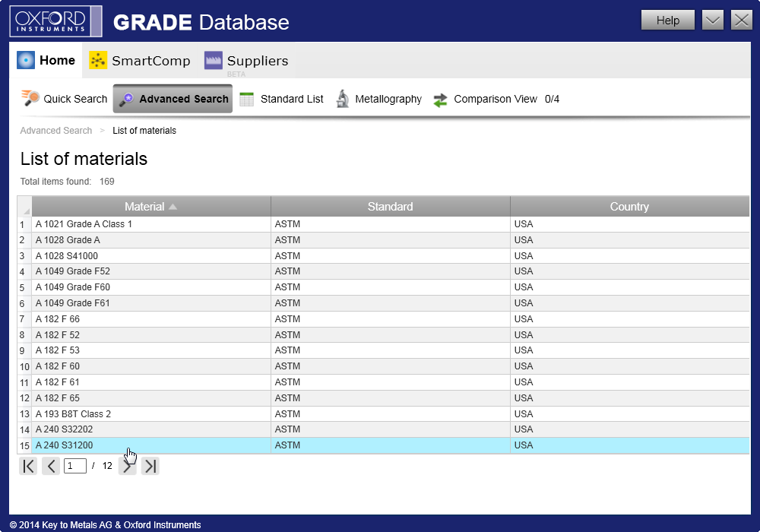Image resolution: width=760 pixels, height=532 pixels.
Task: Select material A 193 B8T Class 2
Action: point(383,413)
